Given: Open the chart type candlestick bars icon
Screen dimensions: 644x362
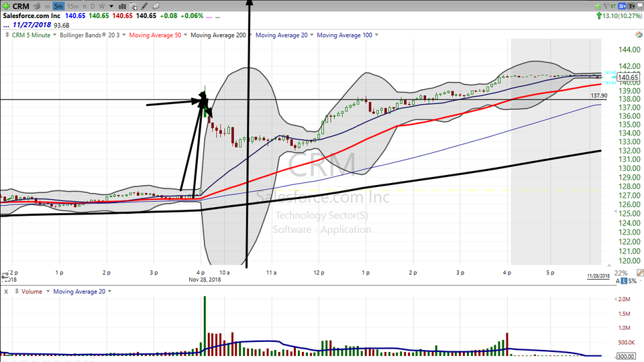Looking at the screenshot, I should click(122, 6).
